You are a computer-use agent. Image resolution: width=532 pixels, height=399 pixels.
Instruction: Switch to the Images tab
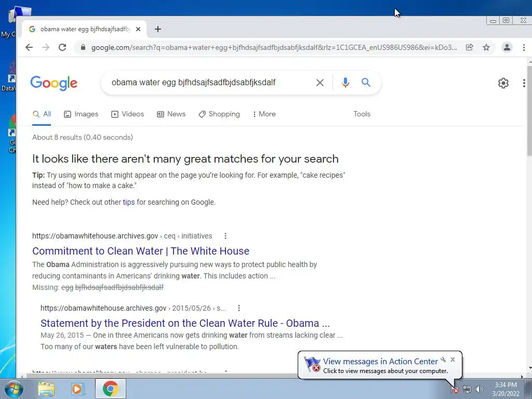(81, 114)
